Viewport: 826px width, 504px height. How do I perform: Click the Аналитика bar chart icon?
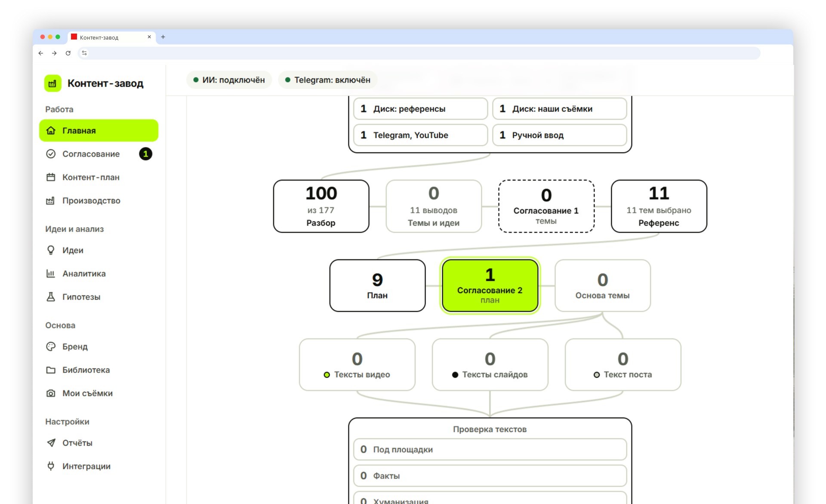(x=51, y=274)
